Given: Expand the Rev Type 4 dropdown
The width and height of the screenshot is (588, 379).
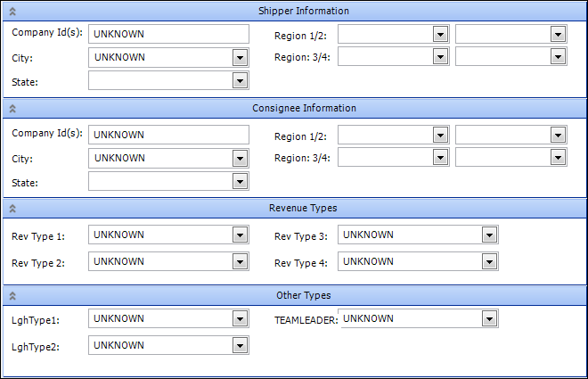Looking at the screenshot, I should 488,262.
